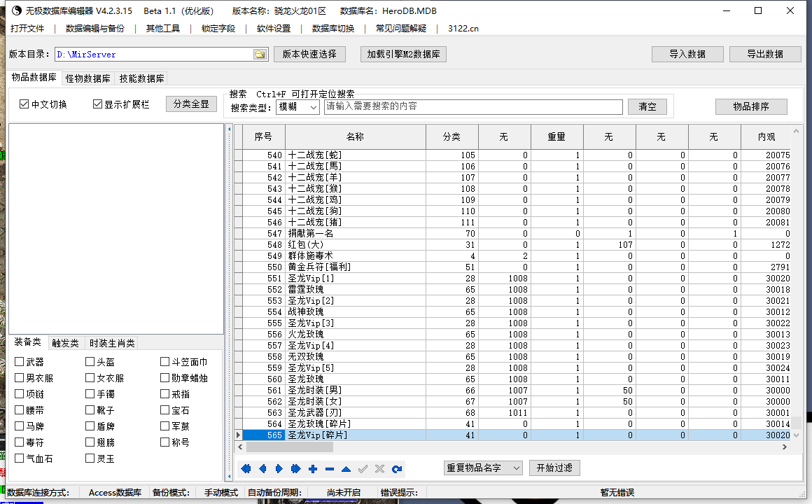Image resolution: width=812 pixels, height=504 pixels.
Task: Open the 软件设置 menu
Action: click(x=274, y=29)
